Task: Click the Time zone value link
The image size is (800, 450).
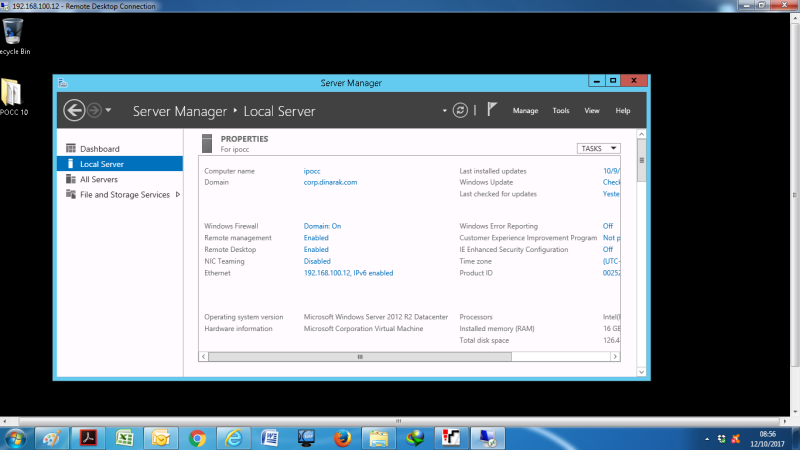Action: pyautogui.click(x=611, y=261)
